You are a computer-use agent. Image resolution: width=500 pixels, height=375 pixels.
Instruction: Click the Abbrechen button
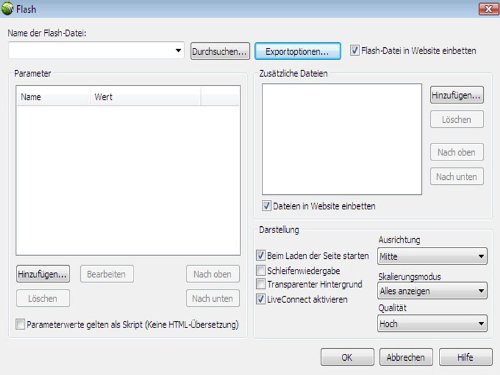406,357
